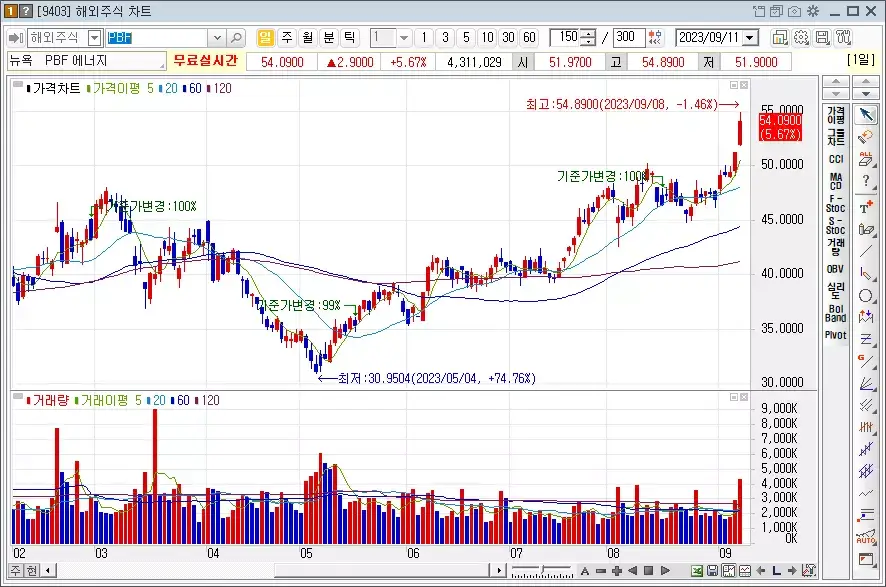
Task: Open the interval value dropdown arrow
Action: pos(403,38)
